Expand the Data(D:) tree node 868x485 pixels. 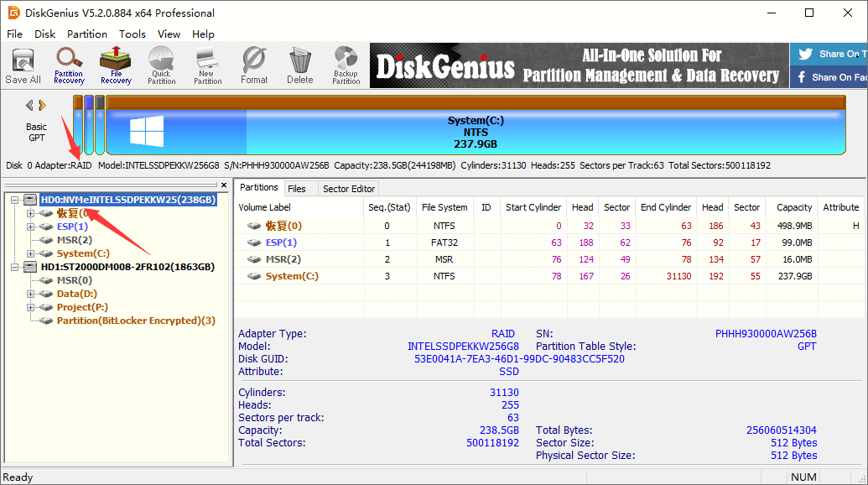(30, 294)
